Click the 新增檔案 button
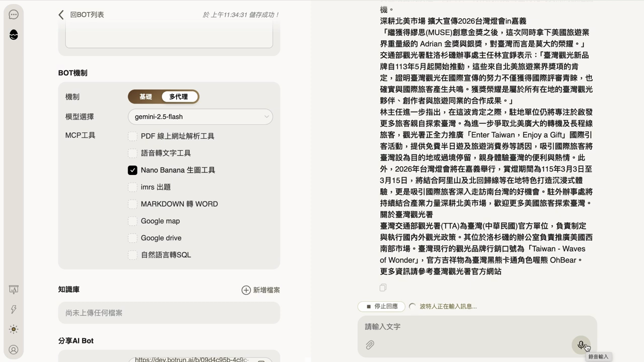Image resolution: width=644 pixels, height=362 pixels. coord(261,290)
